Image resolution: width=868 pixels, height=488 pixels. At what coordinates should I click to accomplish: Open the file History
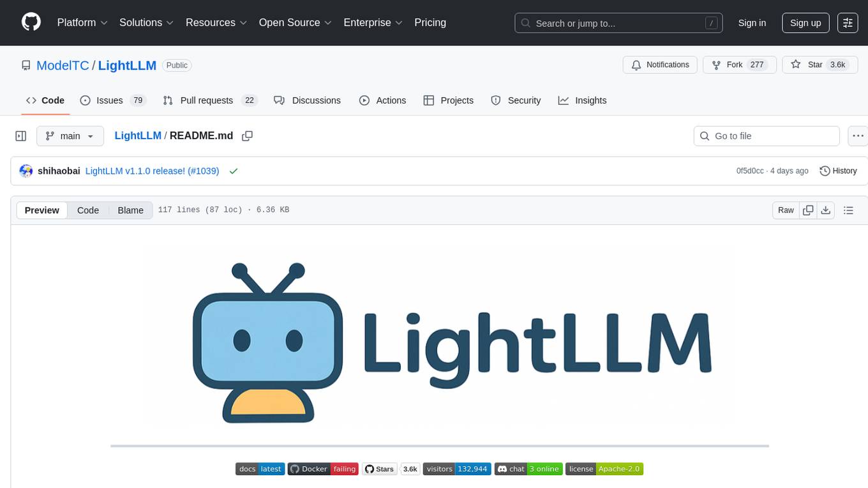tap(838, 171)
